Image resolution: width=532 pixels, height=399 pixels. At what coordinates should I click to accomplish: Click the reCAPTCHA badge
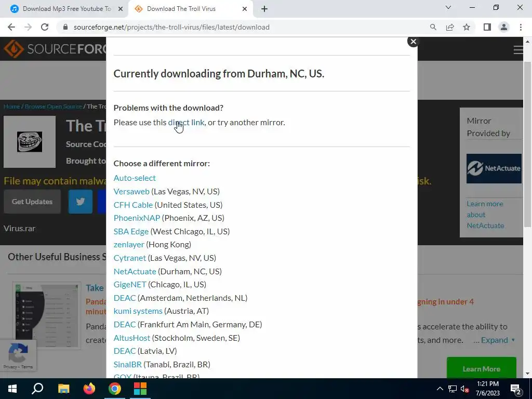(18, 354)
